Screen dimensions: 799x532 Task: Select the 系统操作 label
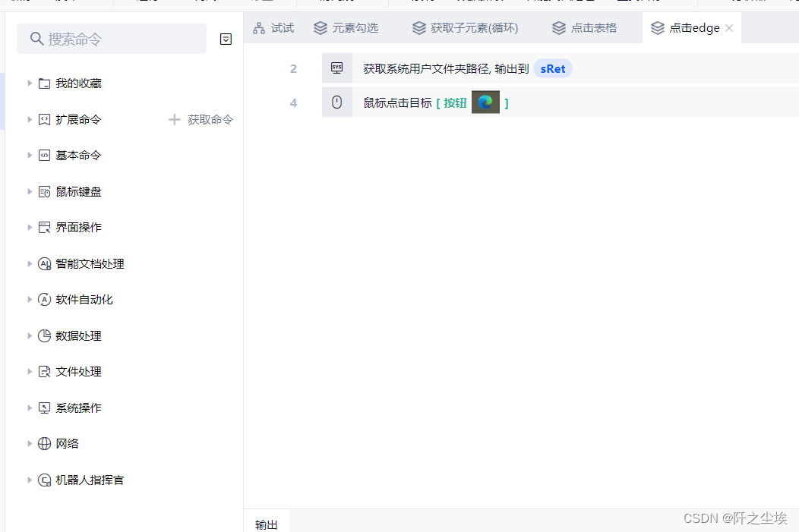[78, 408]
